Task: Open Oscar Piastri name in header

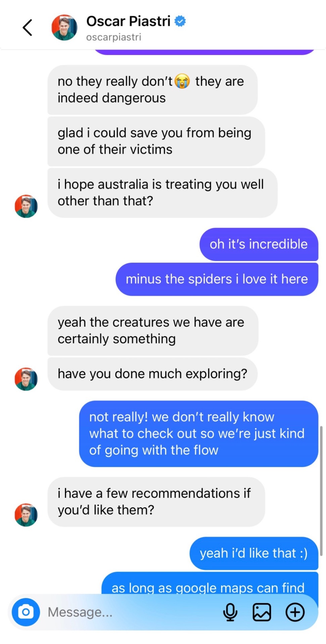Action: (128, 21)
